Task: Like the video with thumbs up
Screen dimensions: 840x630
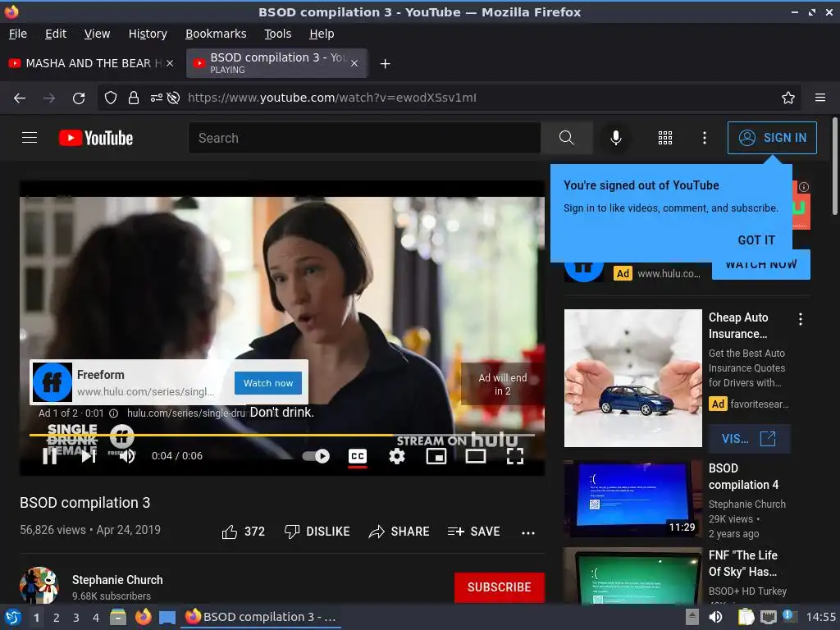Action: [x=243, y=532]
